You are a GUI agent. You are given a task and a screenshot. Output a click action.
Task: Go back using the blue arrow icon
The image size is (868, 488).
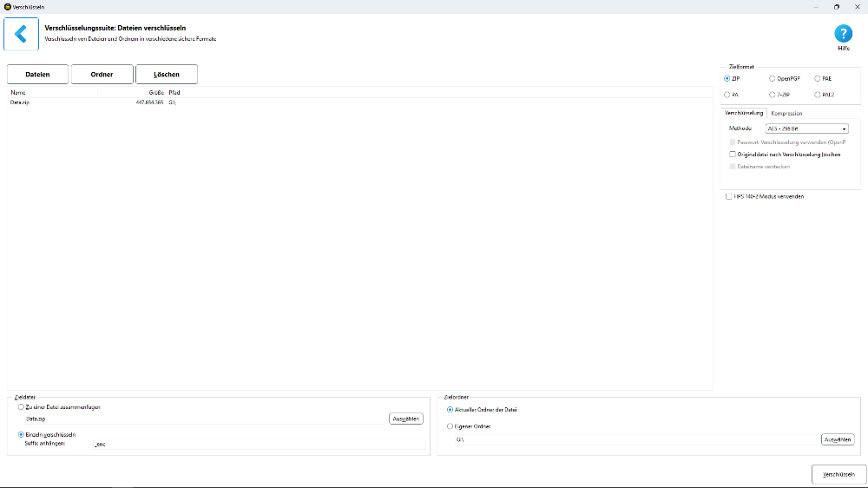point(21,35)
